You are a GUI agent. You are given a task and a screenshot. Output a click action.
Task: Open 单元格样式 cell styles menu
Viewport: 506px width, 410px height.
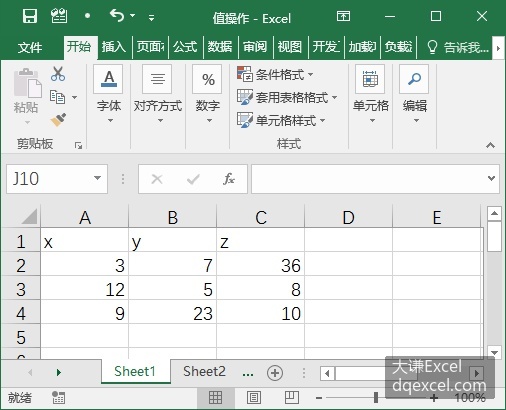pyautogui.click(x=281, y=120)
